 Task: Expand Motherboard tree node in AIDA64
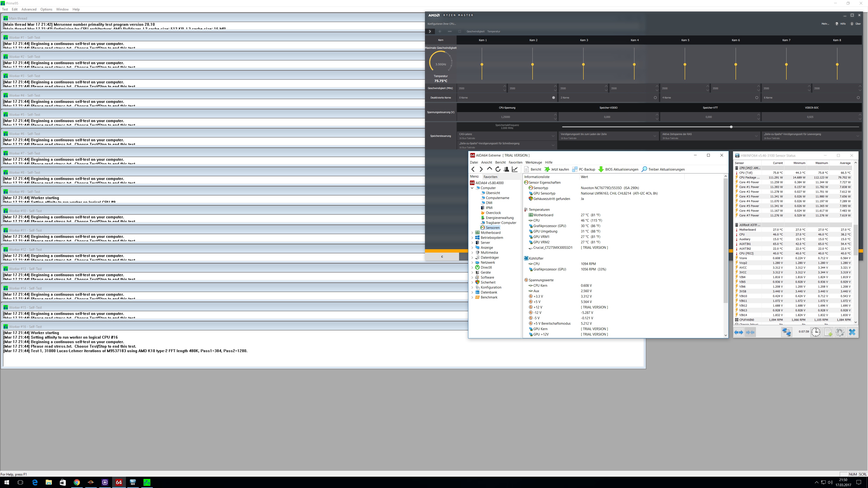tap(472, 233)
